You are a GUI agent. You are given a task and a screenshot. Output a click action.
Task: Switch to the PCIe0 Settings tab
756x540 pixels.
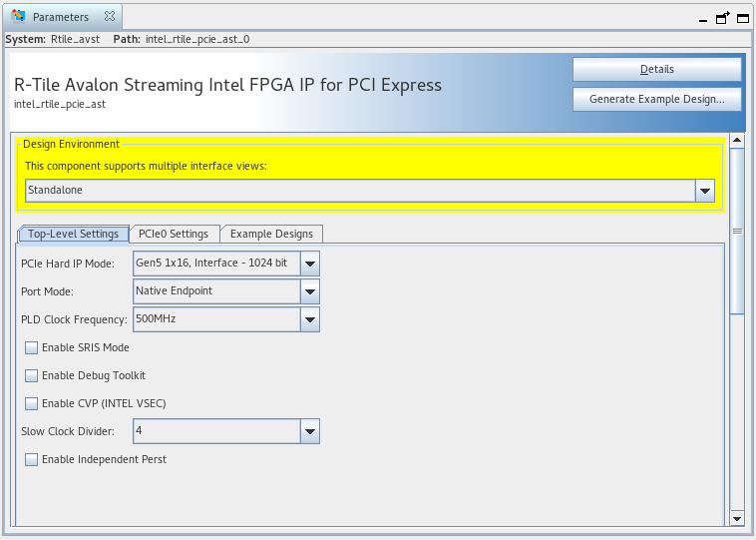(x=174, y=234)
